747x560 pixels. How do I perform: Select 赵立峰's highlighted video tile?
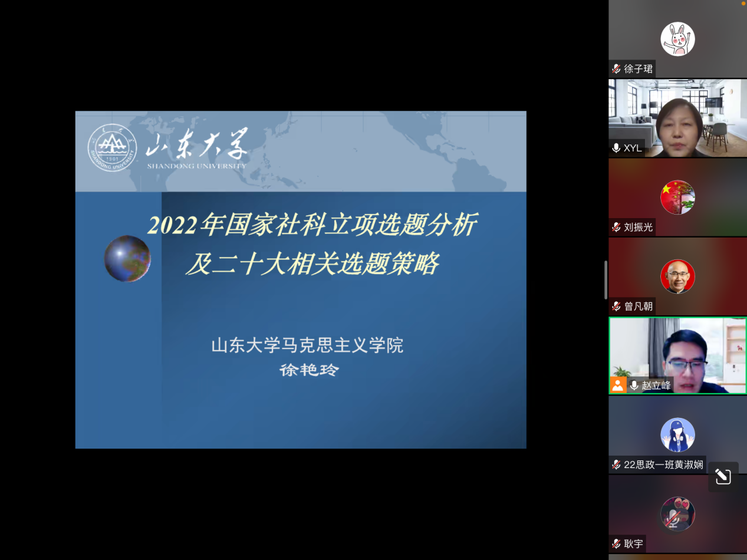point(677,355)
